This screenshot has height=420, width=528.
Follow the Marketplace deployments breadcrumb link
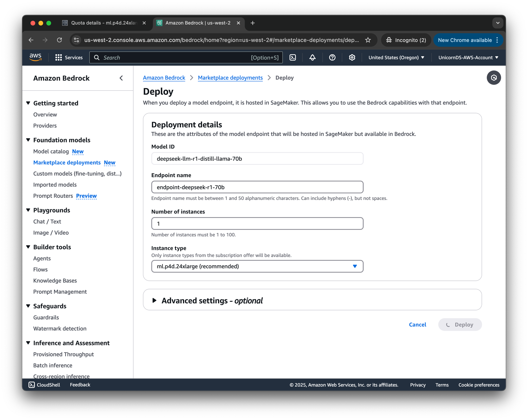(230, 78)
